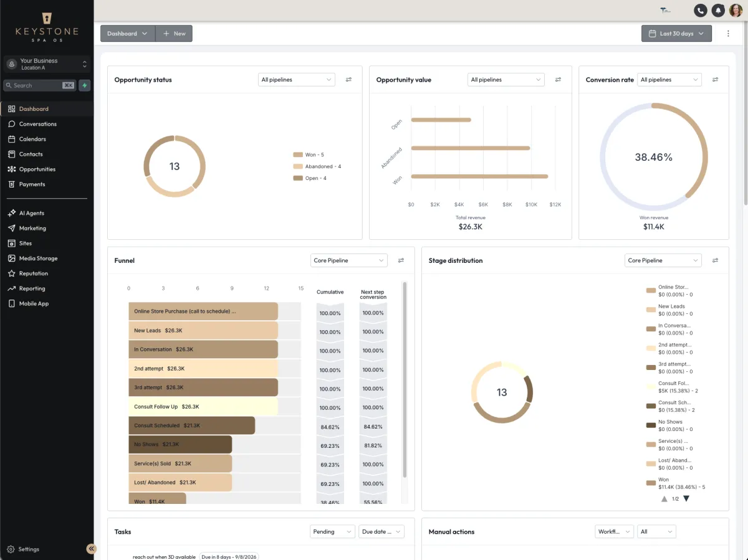Click the New dashboard button
748x560 pixels.
(174, 34)
